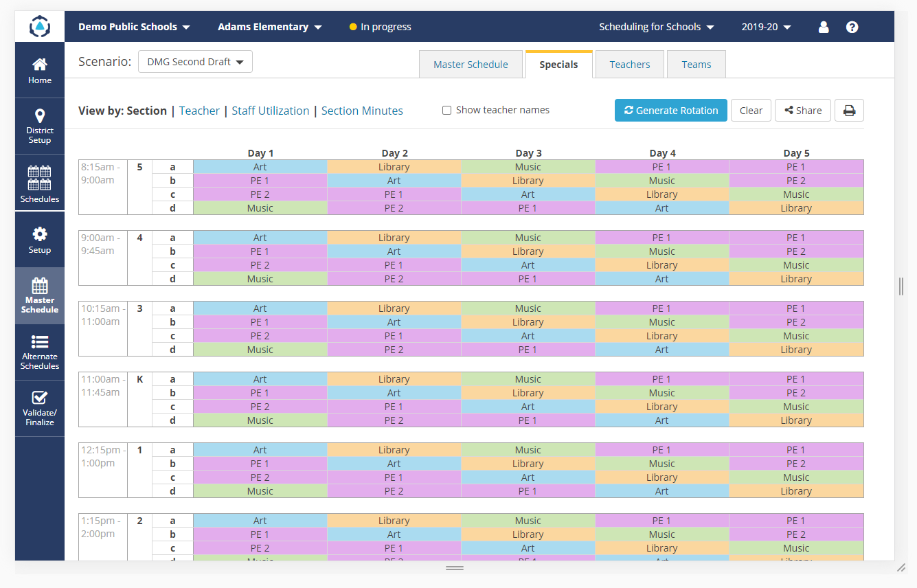Click the help question mark icon
Screen dimensions: 917x588
tap(852, 27)
